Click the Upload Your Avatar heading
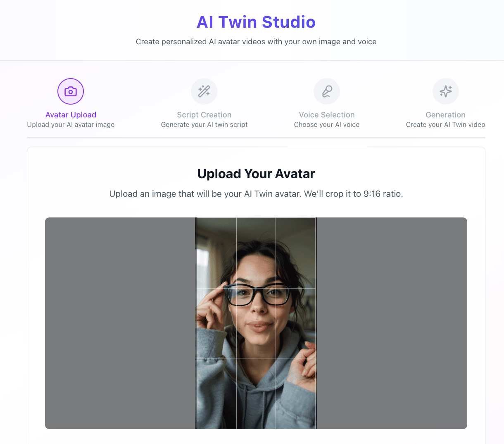 point(256,174)
